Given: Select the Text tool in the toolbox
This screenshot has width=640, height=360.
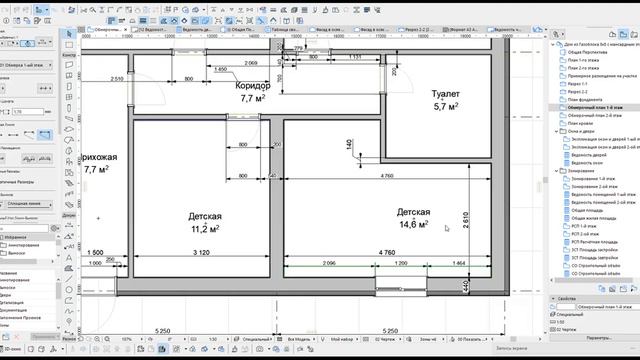Looking at the screenshot, I should point(69,258).
